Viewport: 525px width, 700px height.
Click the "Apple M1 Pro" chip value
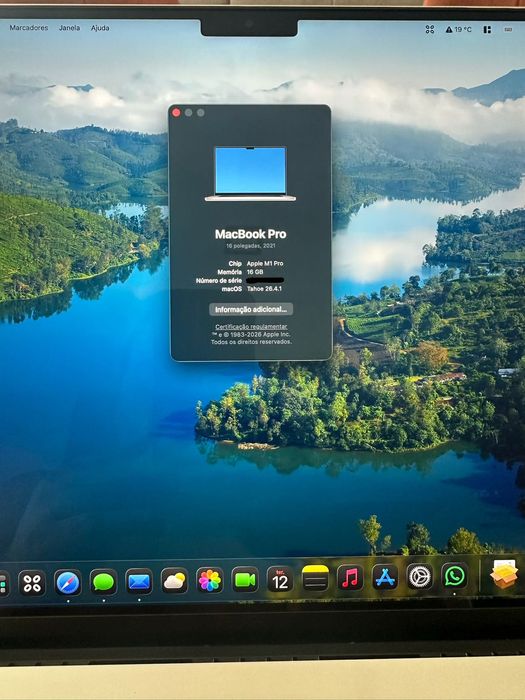[x=265, y=263]
